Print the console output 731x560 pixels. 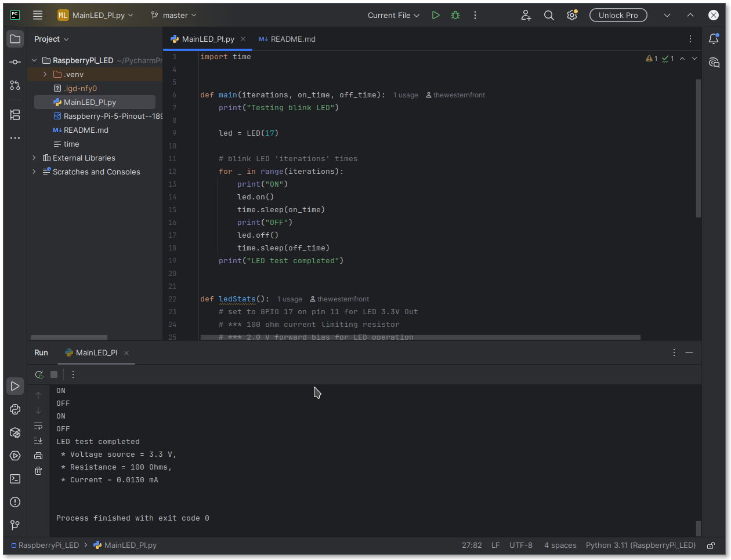point(38,456)
